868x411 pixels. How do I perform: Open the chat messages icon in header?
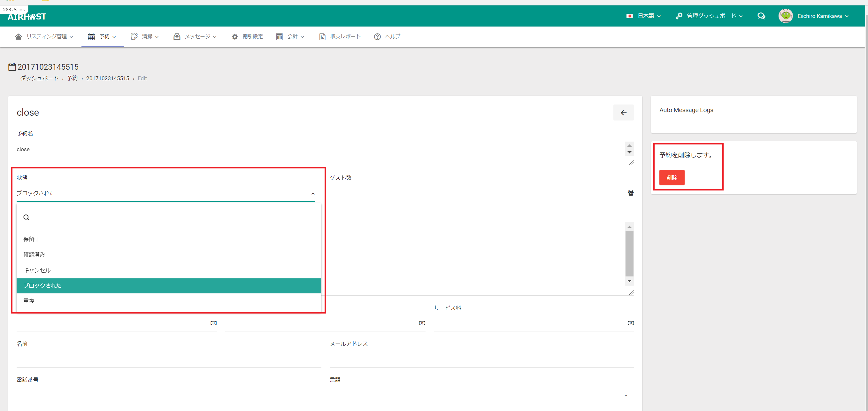761,16
